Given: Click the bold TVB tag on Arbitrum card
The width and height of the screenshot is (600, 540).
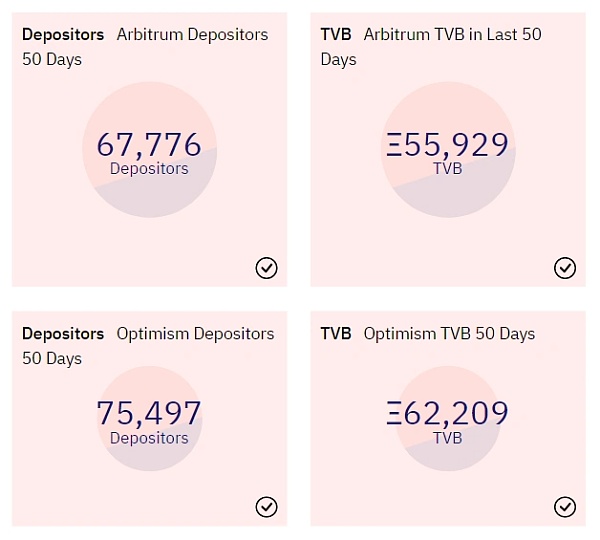Looking at the screenshot, I should point(336,35).
